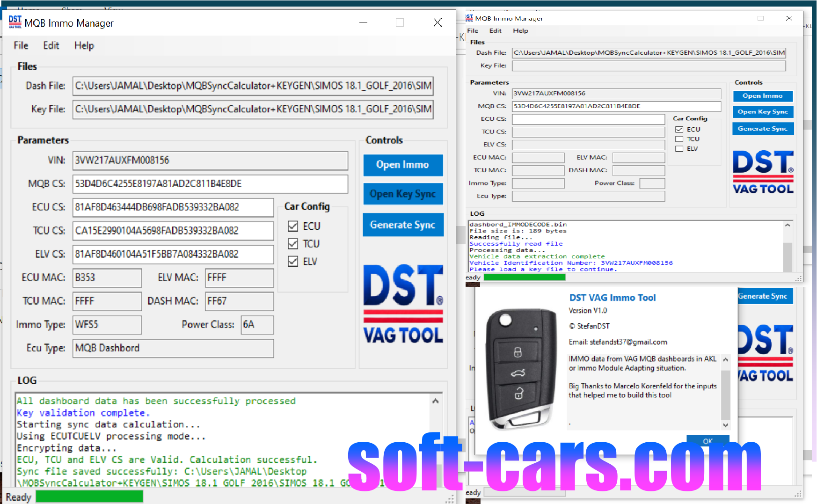Open Edit menu in small MQB window

point(495,31)
